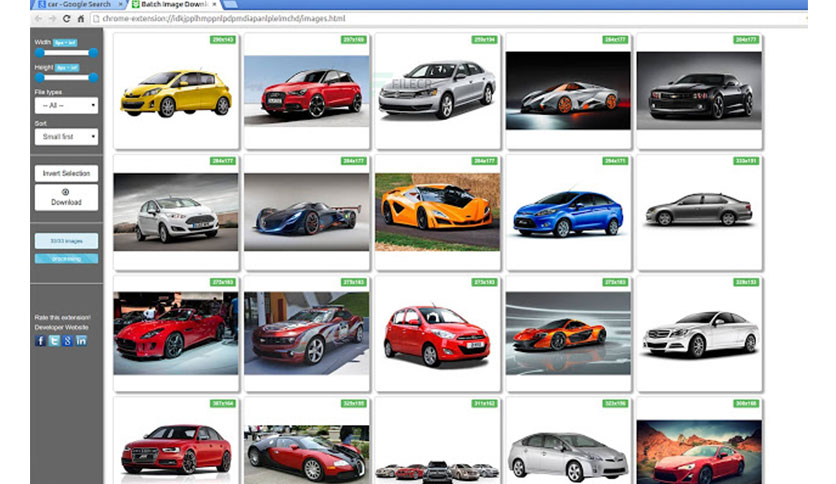Viewport: 836px width, 484px height.
Task: Reload the page with the refresh icon
Action: pos(67,19)
